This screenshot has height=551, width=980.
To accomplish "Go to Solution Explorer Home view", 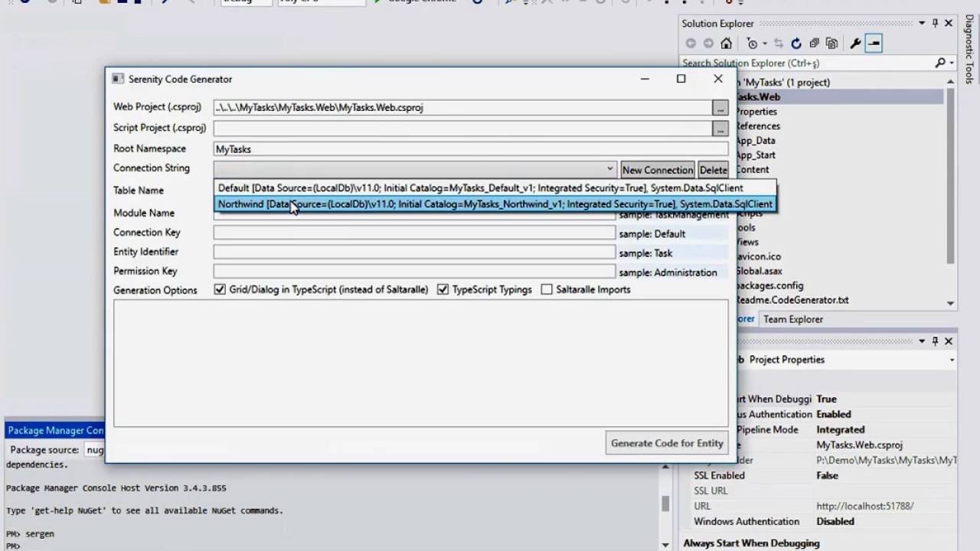I will coord(726,44).
